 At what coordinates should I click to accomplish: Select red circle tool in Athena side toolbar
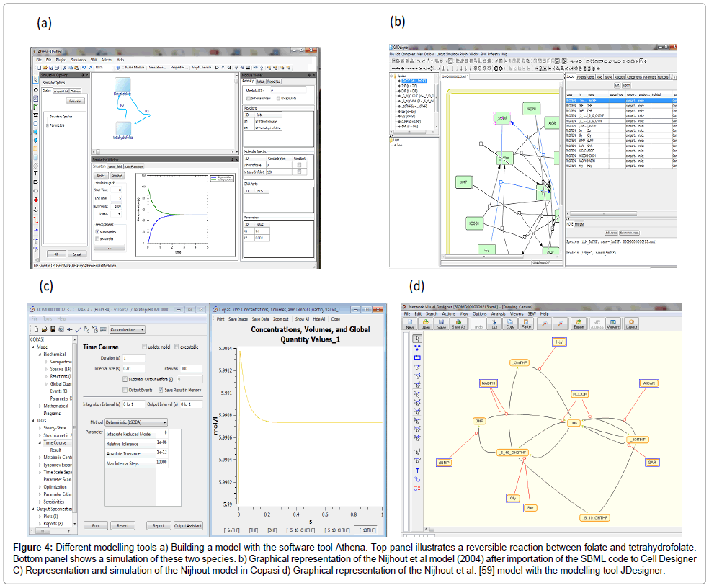click(x=36, y=200)
